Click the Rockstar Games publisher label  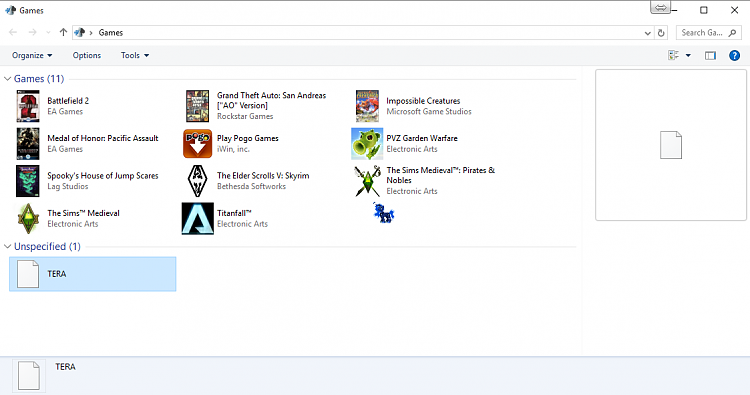pos(245,116)
